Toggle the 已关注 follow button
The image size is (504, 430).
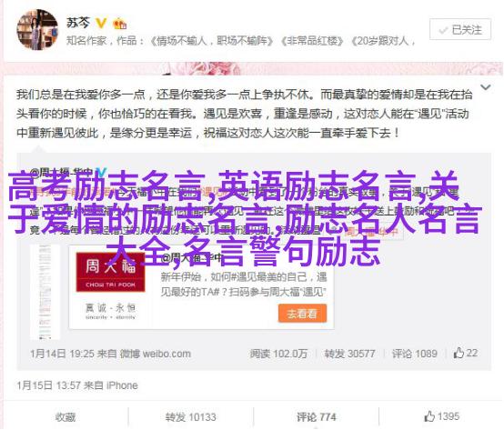pos(460,30)
